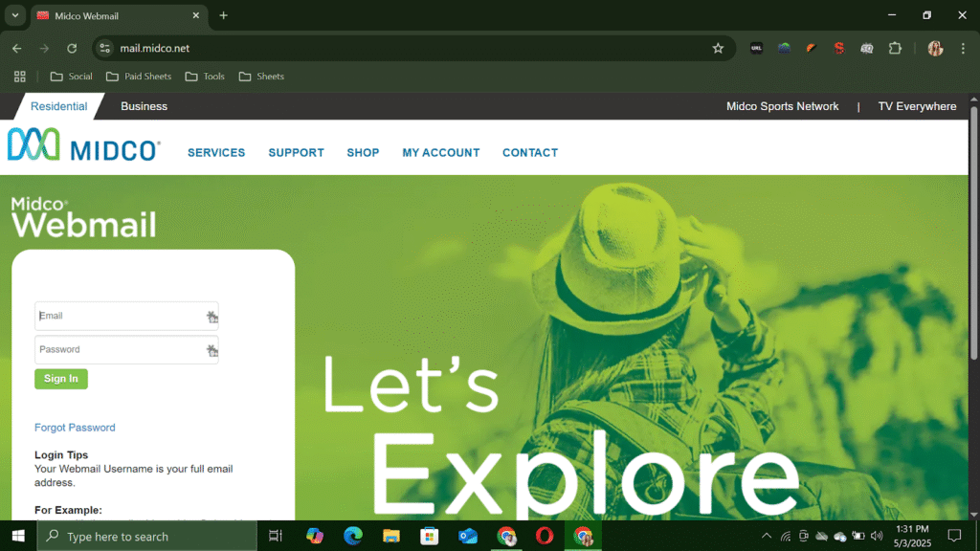Click the green Sign In button

point(61,379)
